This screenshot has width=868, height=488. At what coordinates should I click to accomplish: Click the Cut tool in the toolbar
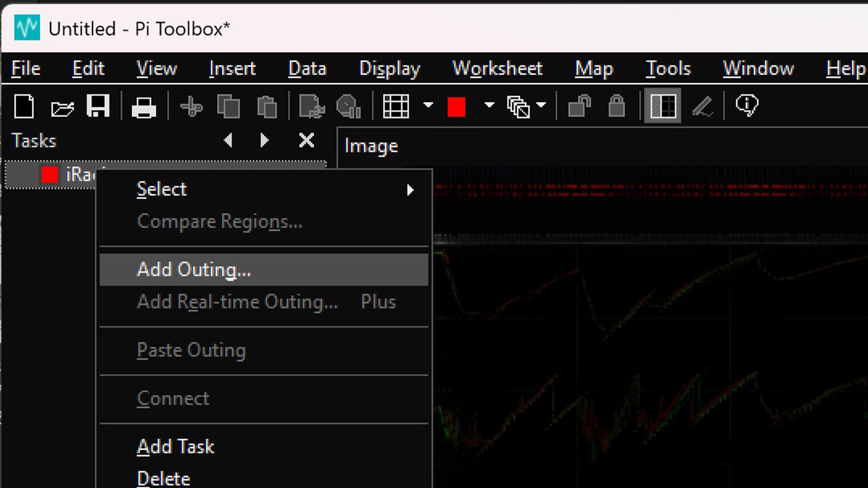click(191, 106)
